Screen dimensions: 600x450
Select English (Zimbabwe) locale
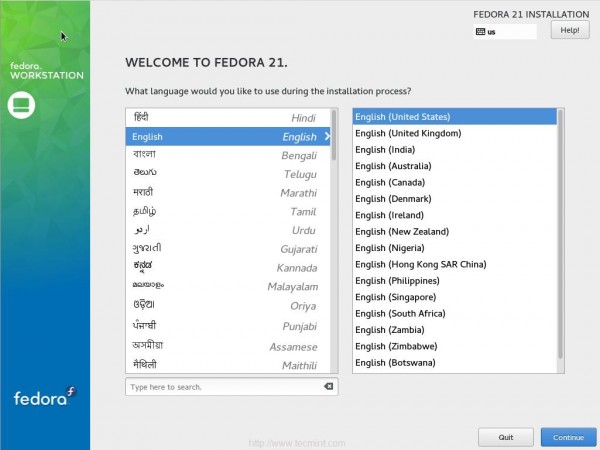455,346
